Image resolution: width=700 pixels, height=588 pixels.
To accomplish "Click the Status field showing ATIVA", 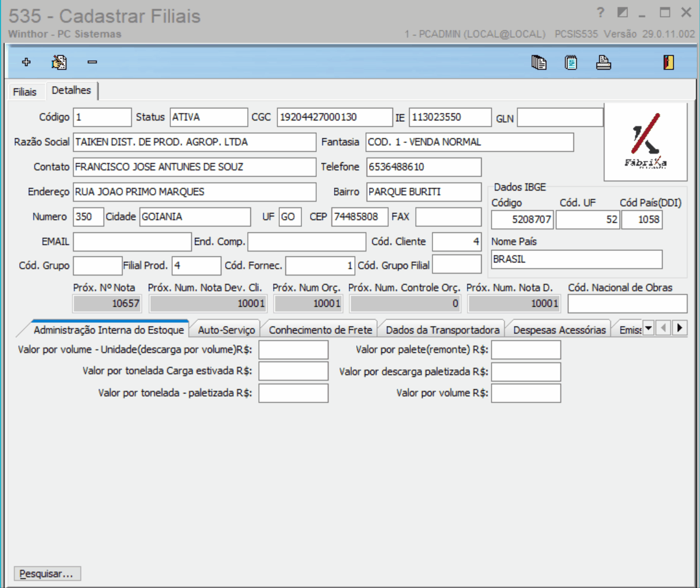I will [x=209, y=117].
